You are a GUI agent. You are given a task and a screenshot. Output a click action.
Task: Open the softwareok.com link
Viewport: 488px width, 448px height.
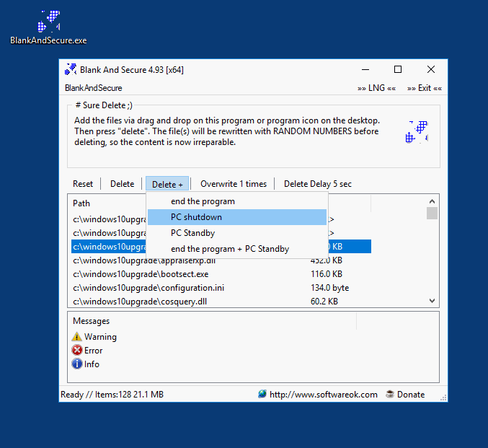pyautogui.click(x=324, y=395)
